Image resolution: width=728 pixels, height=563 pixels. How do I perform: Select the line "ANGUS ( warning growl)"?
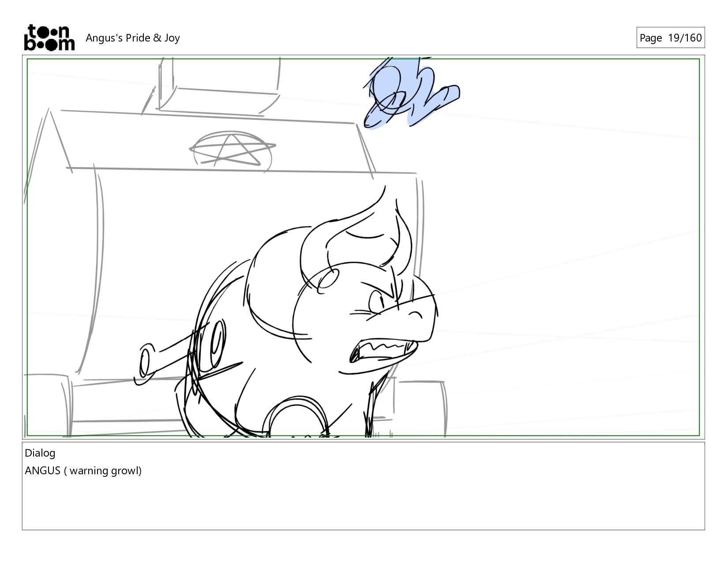click(x=83, y=471)
